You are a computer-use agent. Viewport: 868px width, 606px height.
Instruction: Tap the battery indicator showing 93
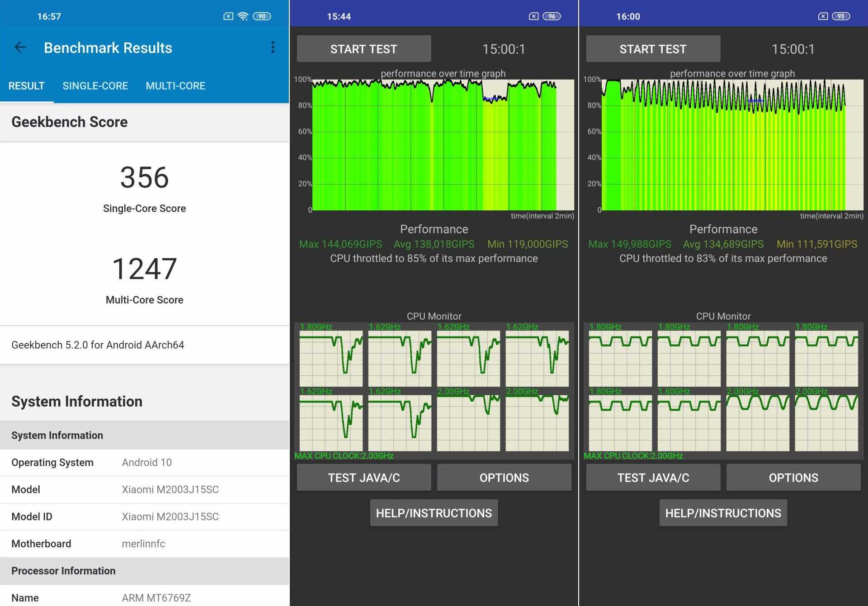coord(841,16)
